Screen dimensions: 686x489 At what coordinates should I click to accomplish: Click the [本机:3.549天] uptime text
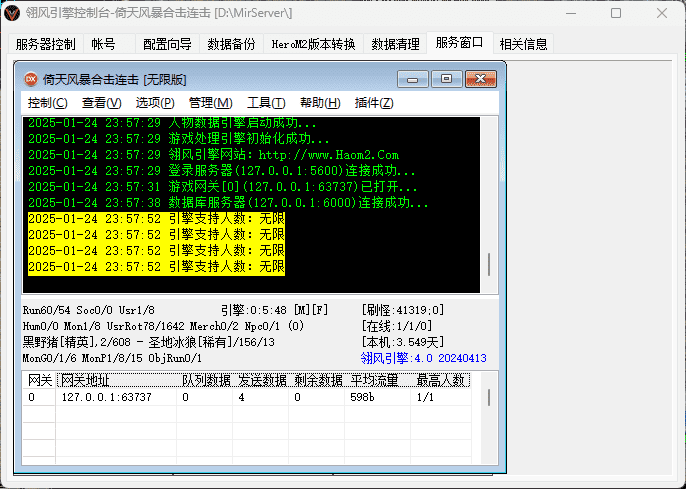click(x=402, y=342)
